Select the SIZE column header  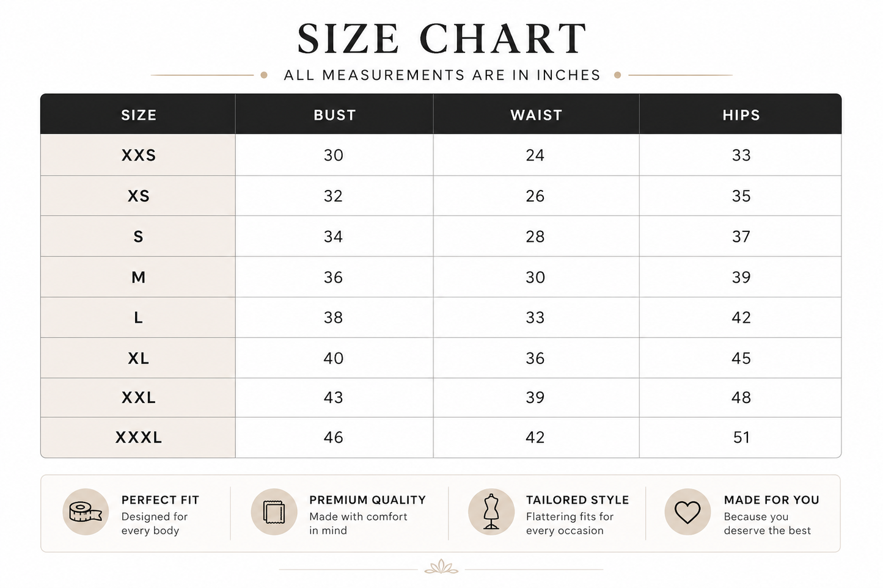pos(139,115)
